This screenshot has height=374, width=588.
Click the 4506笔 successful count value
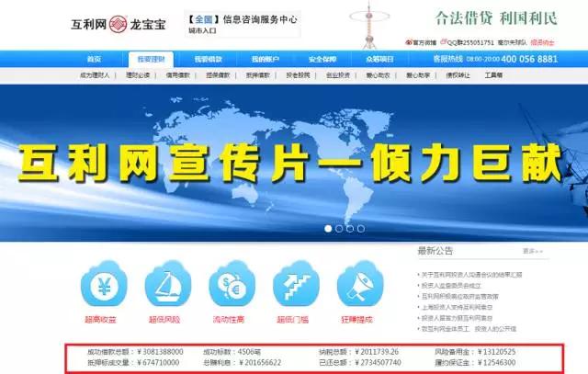coord(249,352)
